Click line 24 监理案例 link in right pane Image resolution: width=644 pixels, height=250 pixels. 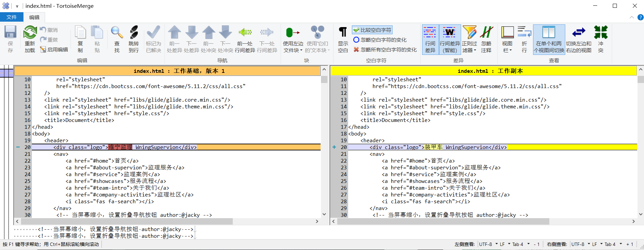point(429,174)
